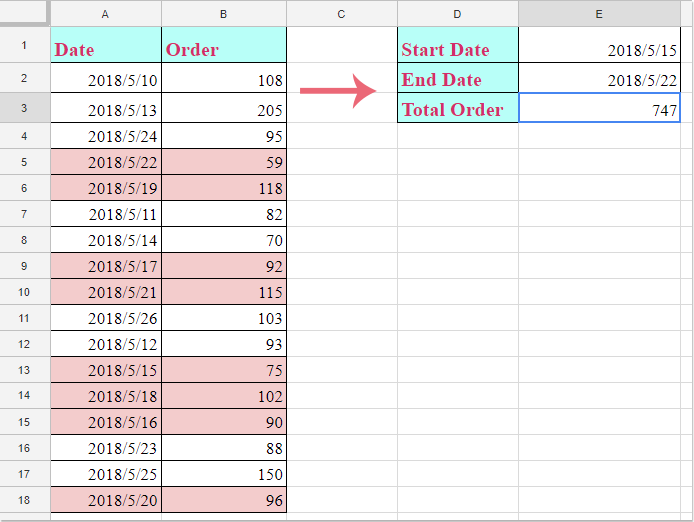The image size is (694, 522).
Task: Select the column C header
Action: click(341, 13)
